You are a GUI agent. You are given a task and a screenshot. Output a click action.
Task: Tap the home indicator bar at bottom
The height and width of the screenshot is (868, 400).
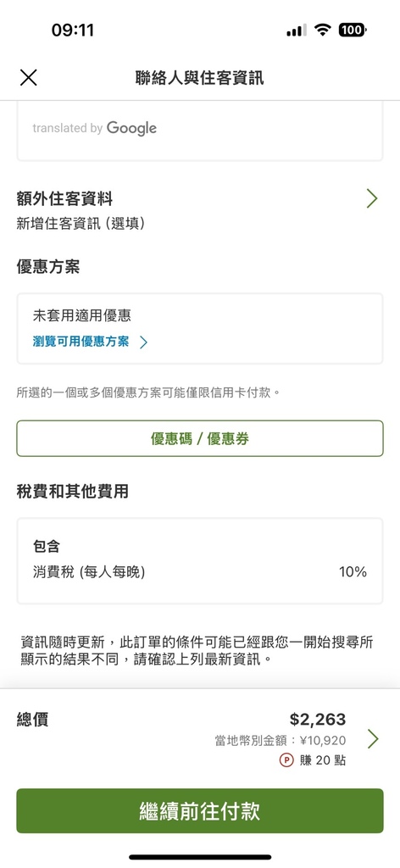[x=200, y=857]
